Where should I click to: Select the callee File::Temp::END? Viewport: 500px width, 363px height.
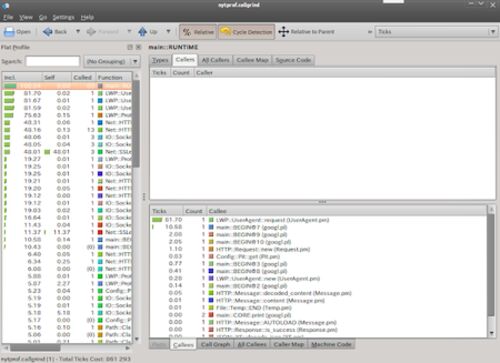pyautogui.click(x=318, y=308)
